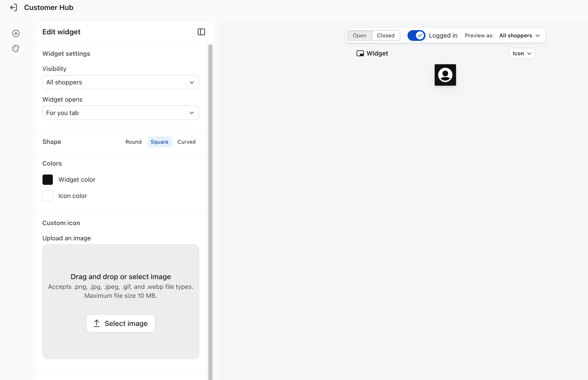Screen dimensions: 588x380
Task: Click the Custom icon section heading
Action: click(61, 223)
